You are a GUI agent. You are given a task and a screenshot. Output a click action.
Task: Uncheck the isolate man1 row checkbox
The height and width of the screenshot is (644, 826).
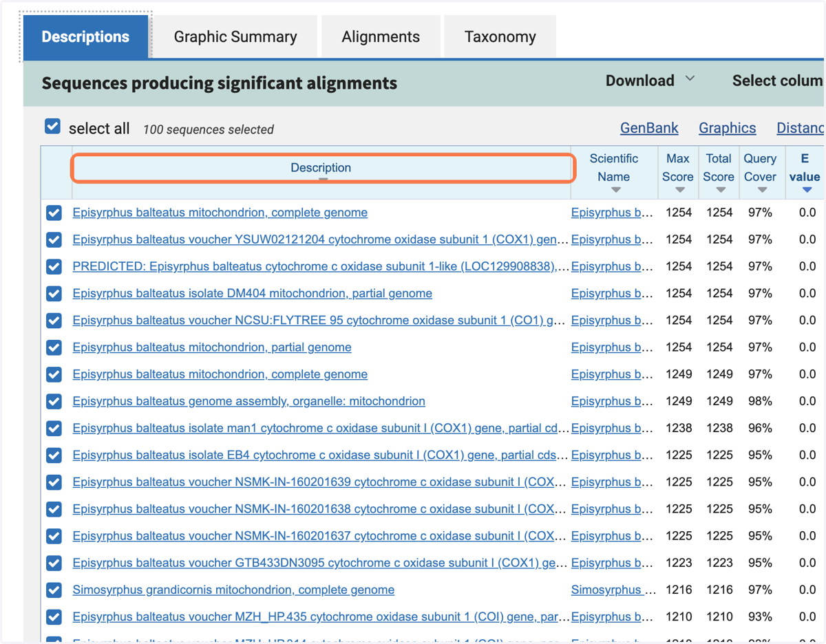(x=54, y=428)
